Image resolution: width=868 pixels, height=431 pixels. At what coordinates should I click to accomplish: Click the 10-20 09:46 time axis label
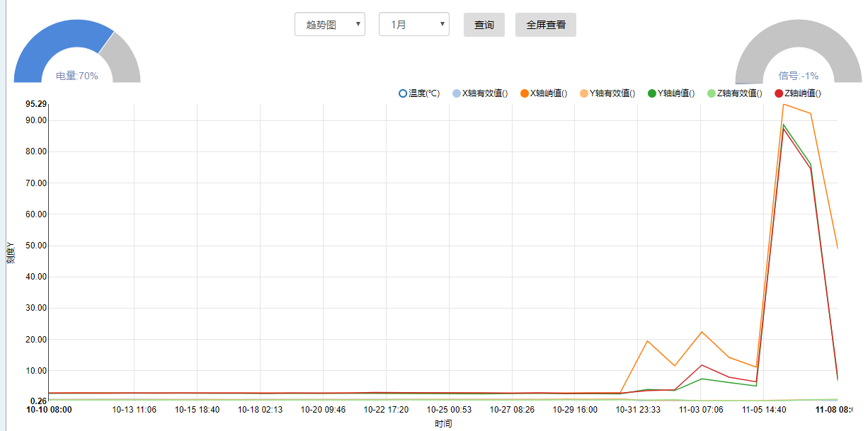324,409
